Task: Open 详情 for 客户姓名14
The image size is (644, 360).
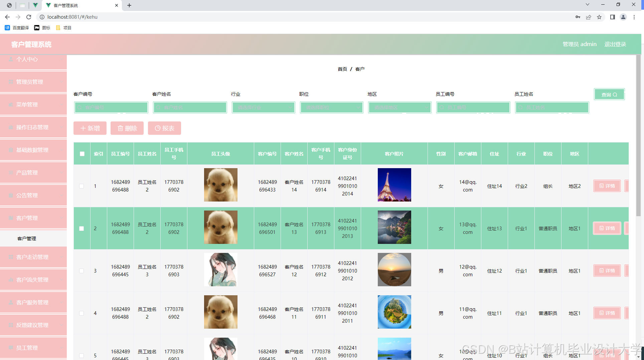Action: pyautogui.click(x=607, y=186)
